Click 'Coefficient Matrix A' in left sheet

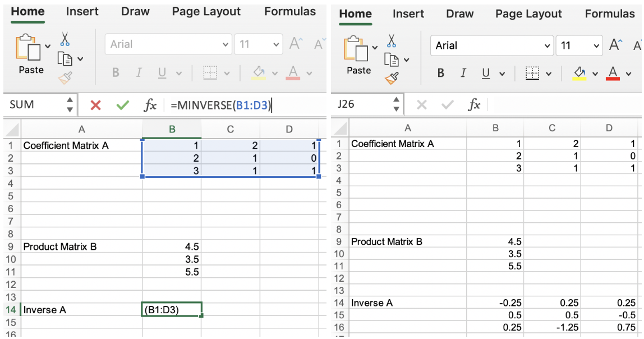(66, 145)
